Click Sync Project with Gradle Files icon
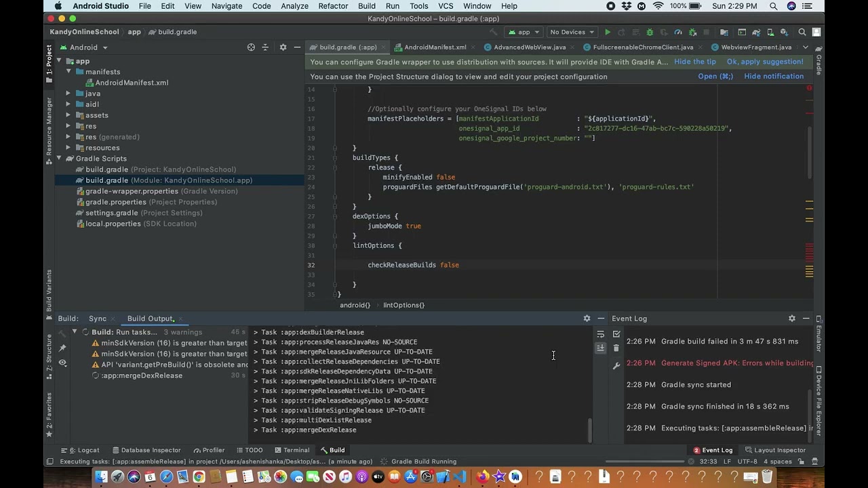The image size is (868, 488). tap(756, 32)
